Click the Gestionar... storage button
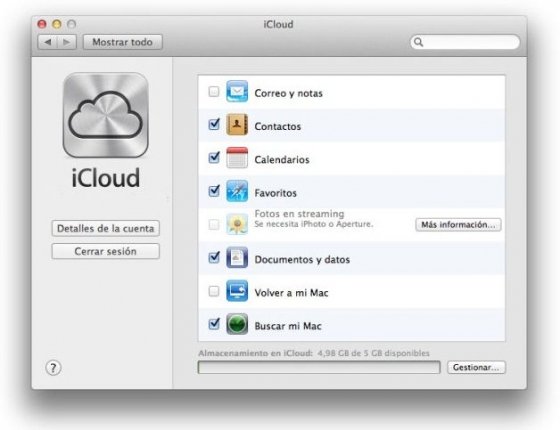Screen dimensions: 560x430 click(x=476, y=368)
